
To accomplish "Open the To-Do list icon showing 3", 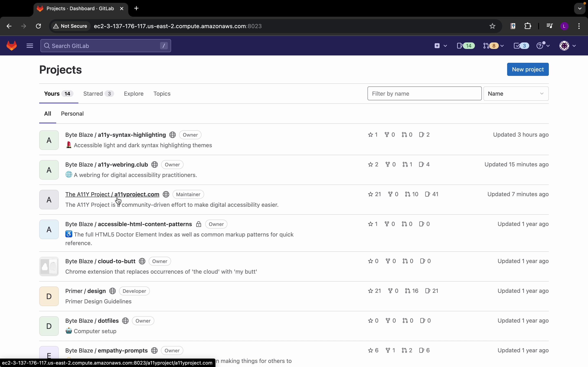I will point(521,46).
